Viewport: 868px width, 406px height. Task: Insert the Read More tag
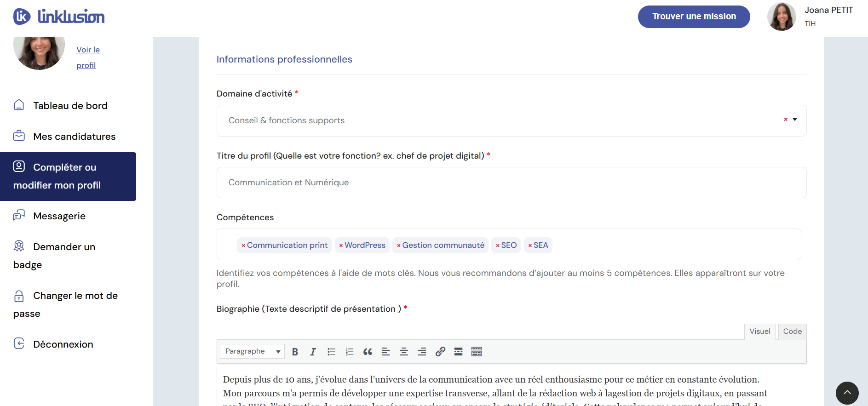point(458,352)
